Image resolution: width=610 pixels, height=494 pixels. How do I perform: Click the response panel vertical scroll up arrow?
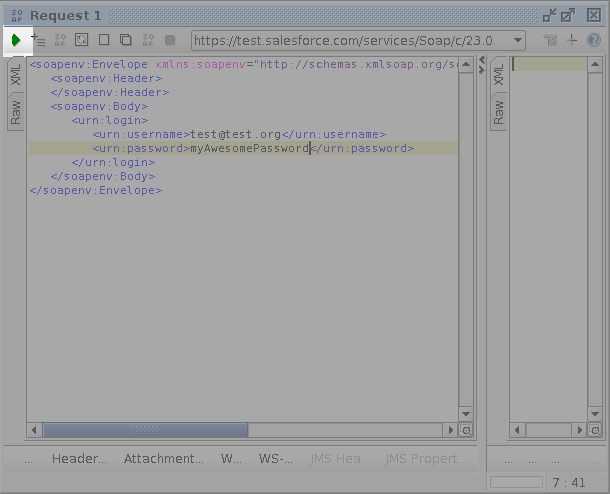click(x=595, y=64)
